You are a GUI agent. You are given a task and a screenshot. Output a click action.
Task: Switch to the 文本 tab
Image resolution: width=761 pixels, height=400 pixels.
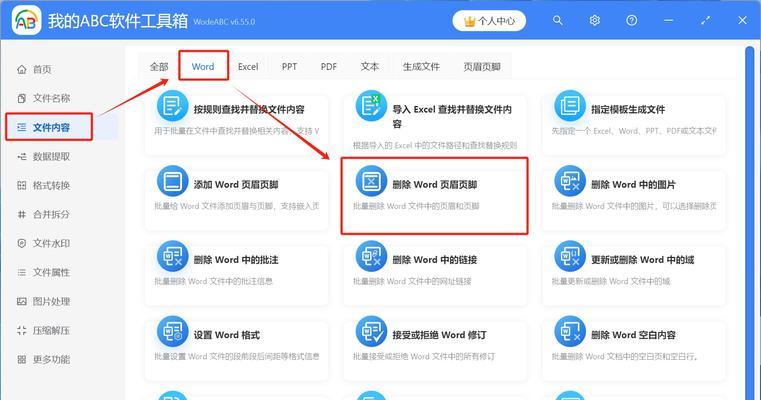[369, 67]
